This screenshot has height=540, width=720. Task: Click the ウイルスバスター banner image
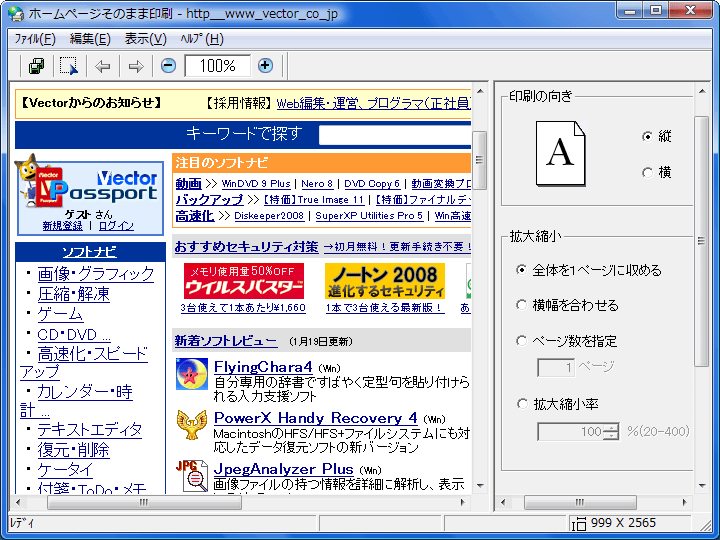click(x=243, y=281)
